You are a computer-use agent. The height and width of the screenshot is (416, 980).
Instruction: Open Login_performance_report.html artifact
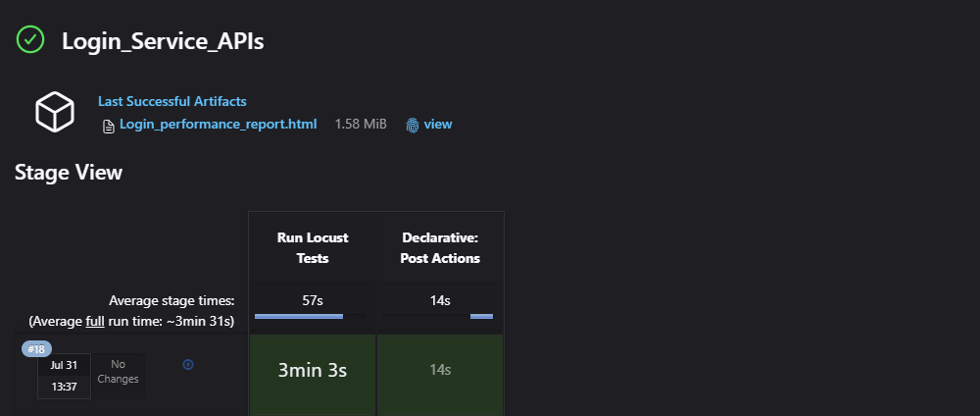(x=218, y=125)
